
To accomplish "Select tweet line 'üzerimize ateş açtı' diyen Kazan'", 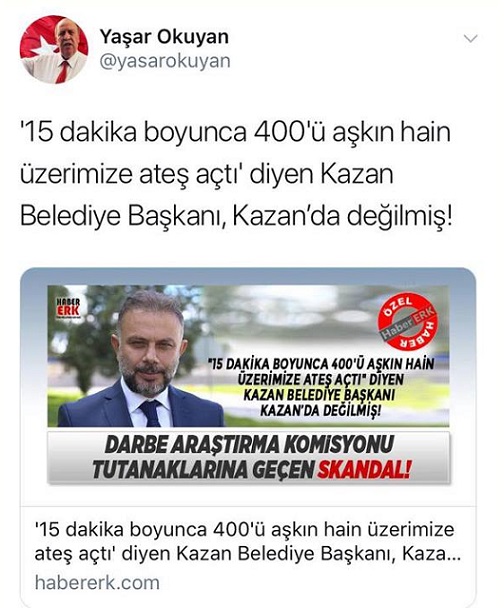I will (207, 174).
